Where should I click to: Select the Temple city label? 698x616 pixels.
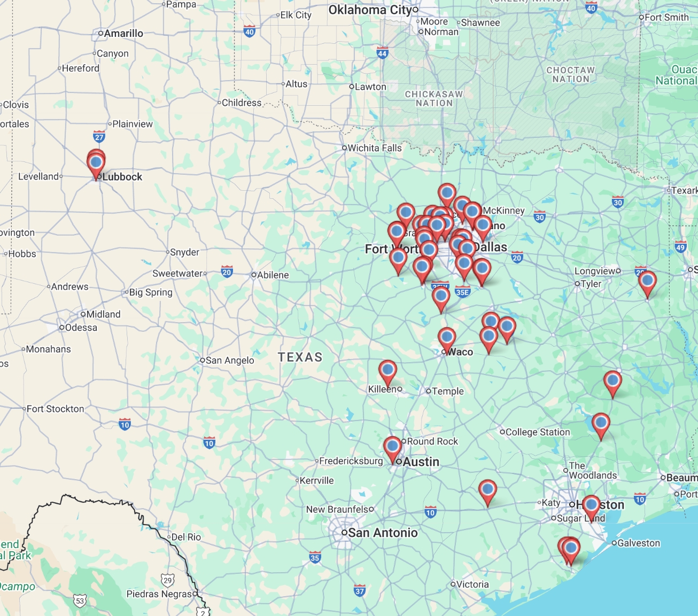448,391
